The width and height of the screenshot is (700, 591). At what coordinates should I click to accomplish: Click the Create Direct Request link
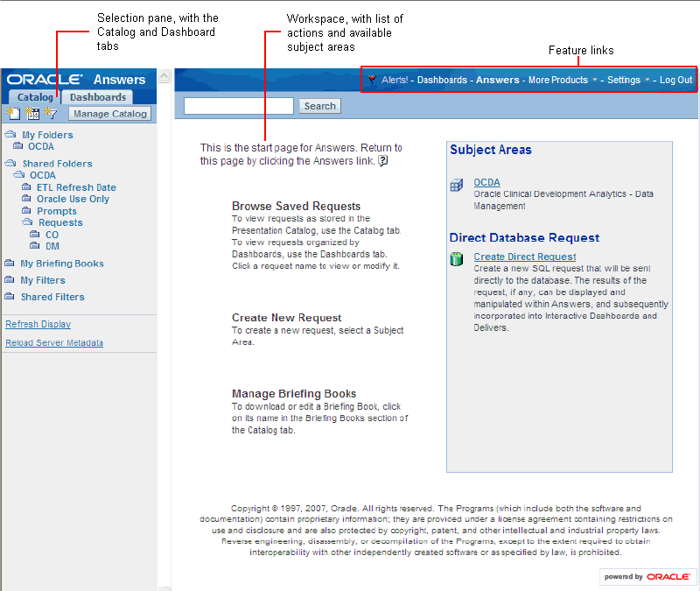(524, 257)
